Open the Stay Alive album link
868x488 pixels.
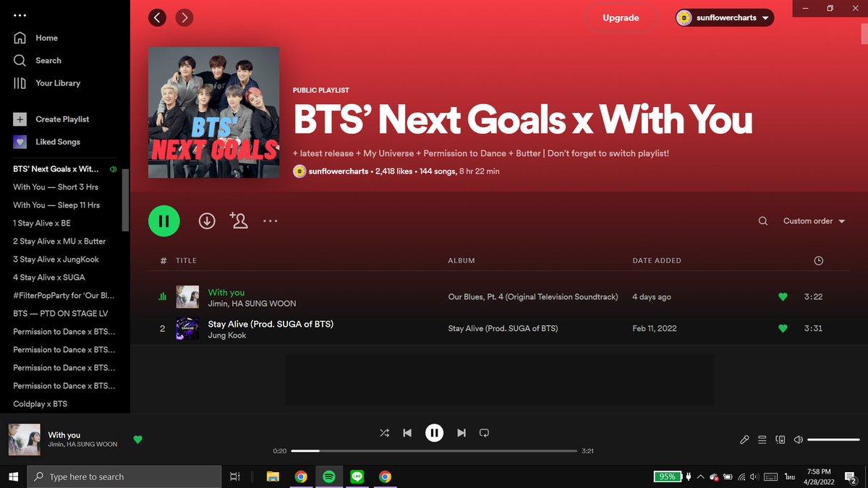pyautogui.click(x=503, y=328)
